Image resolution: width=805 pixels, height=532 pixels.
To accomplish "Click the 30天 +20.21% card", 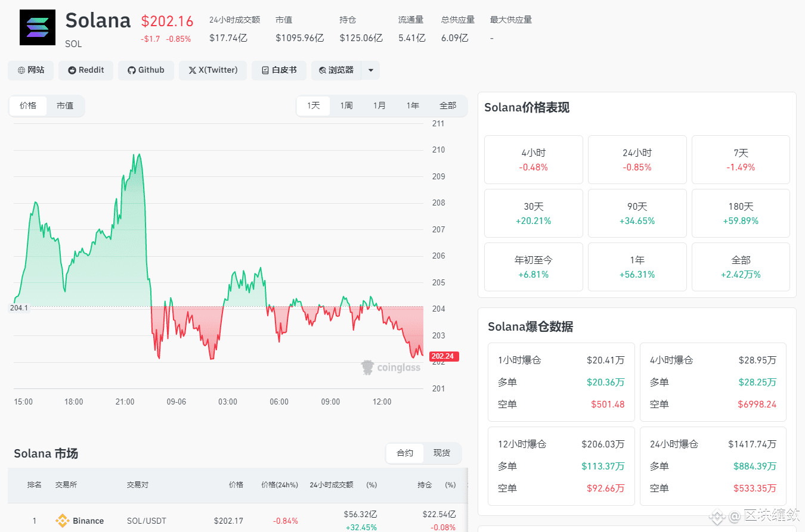I will click(x=534, y=213).
